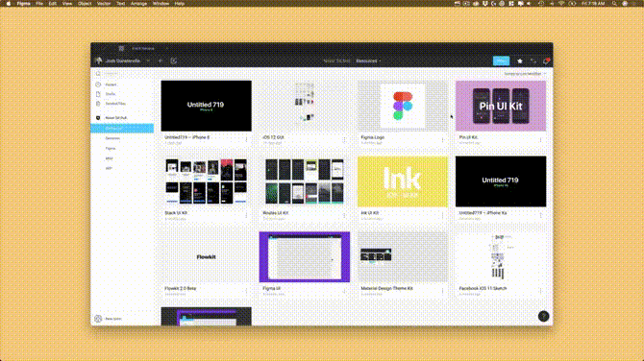The height and width of the screenshot is (361, 644).
Task: Open the three-dot menu for Pin UI Kit
Action: [x=540, y=140]
